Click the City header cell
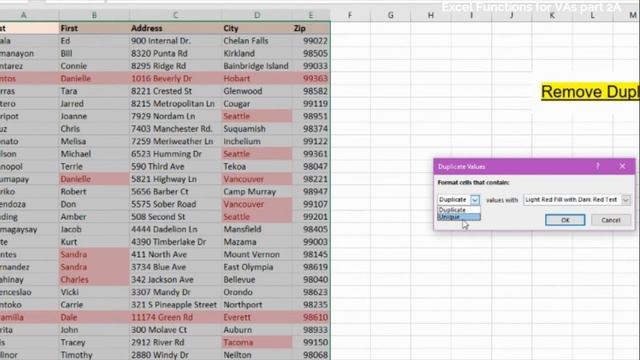 click(257, 28)
